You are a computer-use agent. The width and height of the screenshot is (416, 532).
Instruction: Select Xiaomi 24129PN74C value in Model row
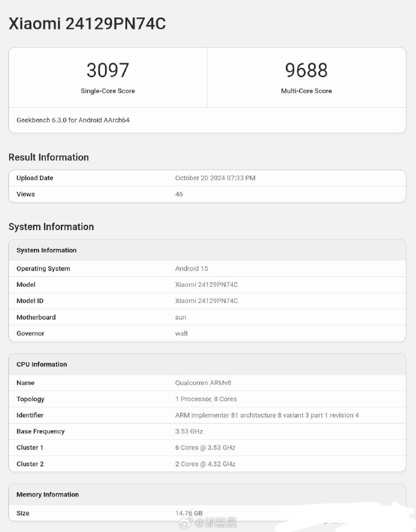[x=206, y=284]
